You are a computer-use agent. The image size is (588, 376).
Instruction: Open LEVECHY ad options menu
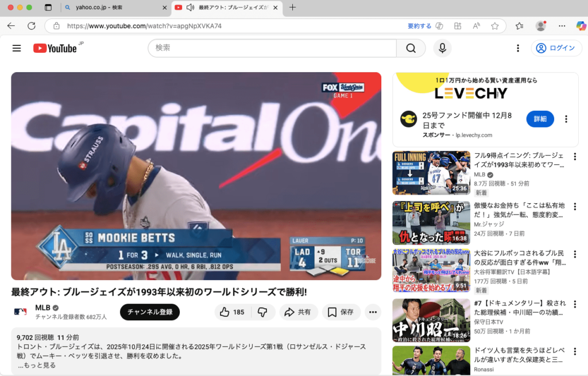(x=566, y=119)
